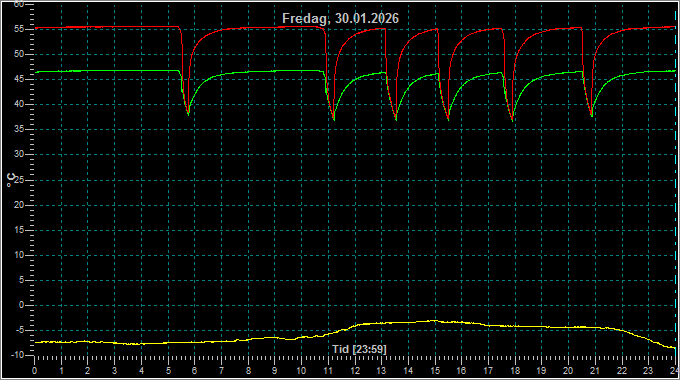
Task: Click the 30 value on the temperature axis
Action: click(x=19, y=154)
